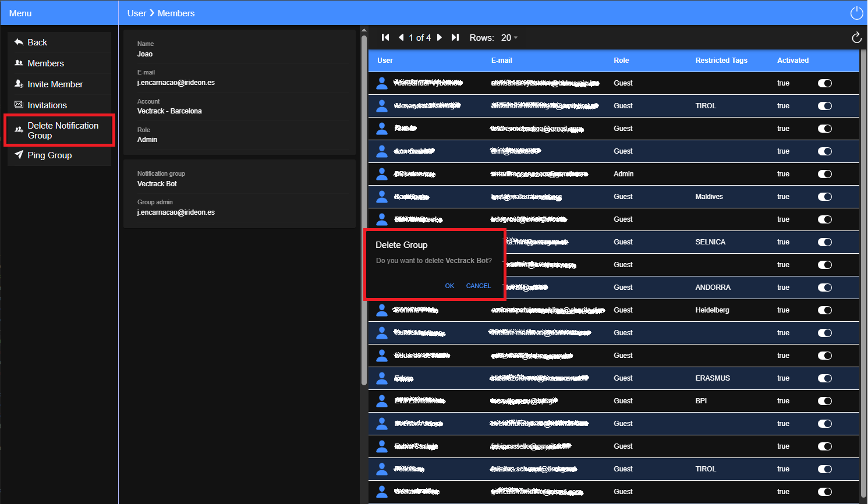The height and width of the screenshot is (504, 868).
Task: Sort by Activated column header
Action: [793, 61]
